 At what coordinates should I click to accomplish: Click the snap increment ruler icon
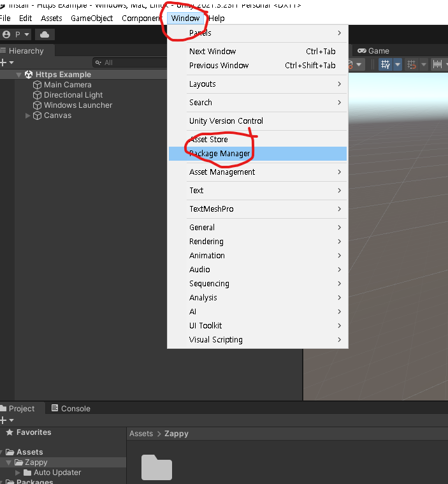pos(438,64)
